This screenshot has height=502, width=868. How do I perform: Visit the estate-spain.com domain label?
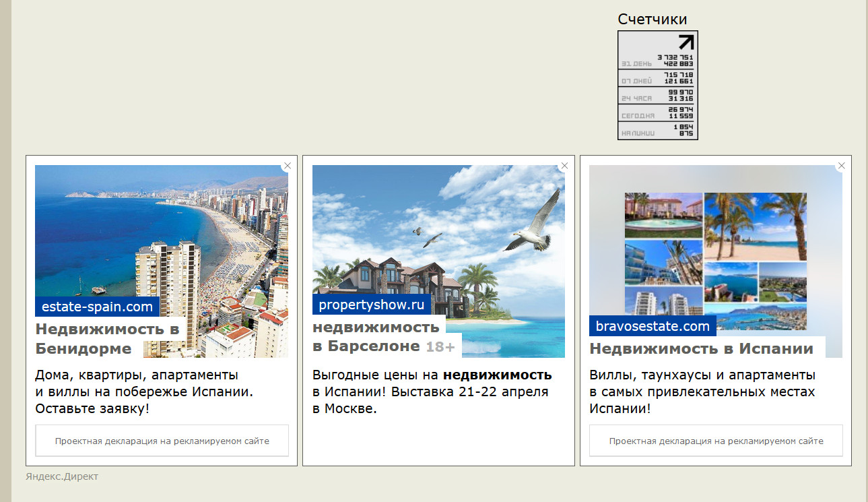tap(97, 307)
